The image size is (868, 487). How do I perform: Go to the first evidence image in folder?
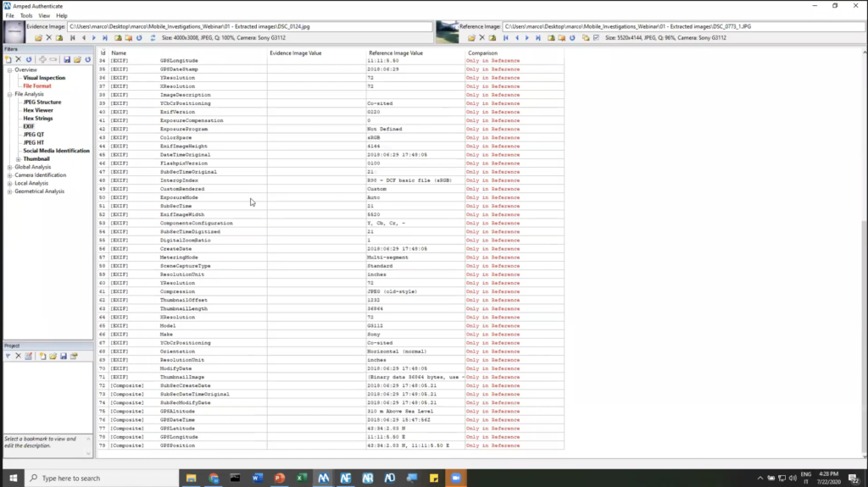click(73, 37)
